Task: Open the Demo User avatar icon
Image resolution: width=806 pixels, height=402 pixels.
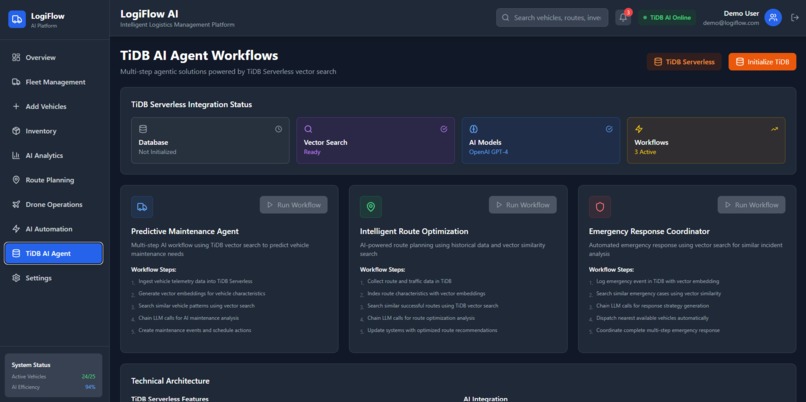Action: pyautogui.click(x=773, y=17)
